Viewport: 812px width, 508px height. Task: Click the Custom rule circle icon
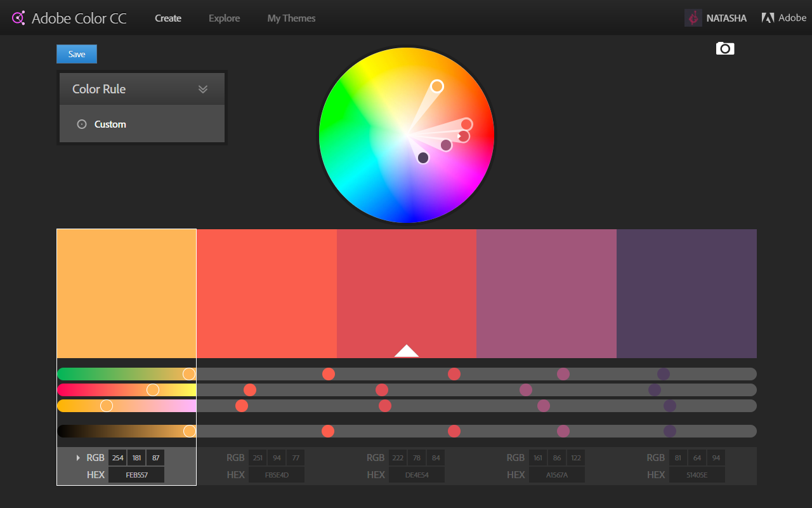click(81, 124)
